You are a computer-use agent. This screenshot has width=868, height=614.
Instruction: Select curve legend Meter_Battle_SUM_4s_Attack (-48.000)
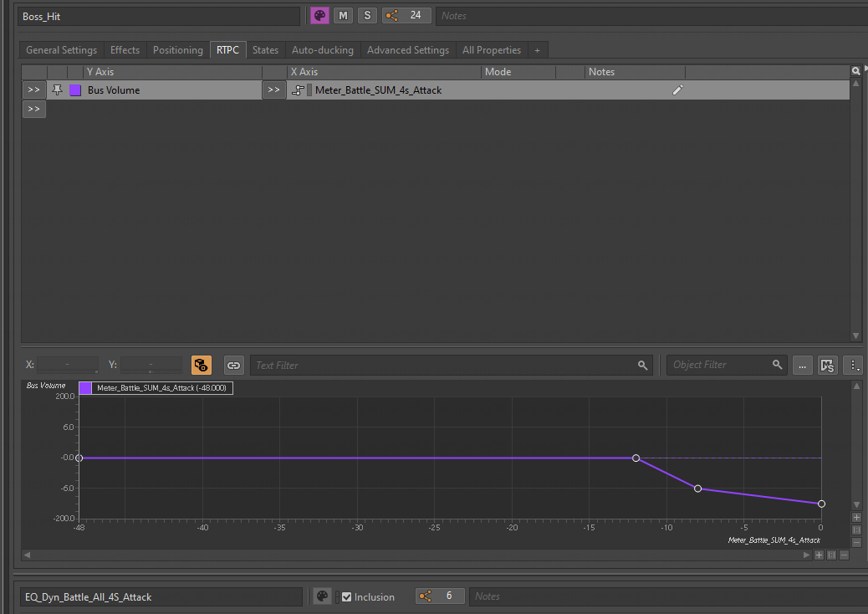click(x=161, y=388)
